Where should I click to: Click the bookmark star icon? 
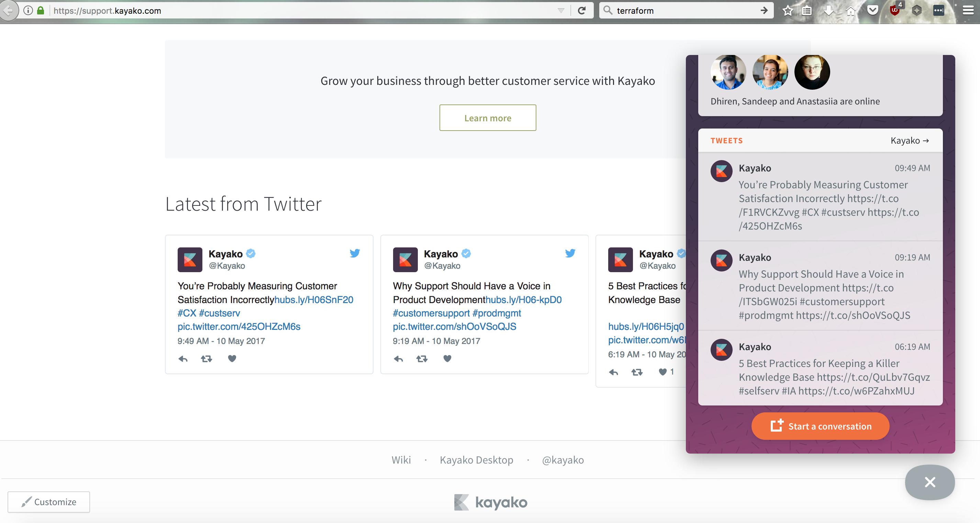788,11
